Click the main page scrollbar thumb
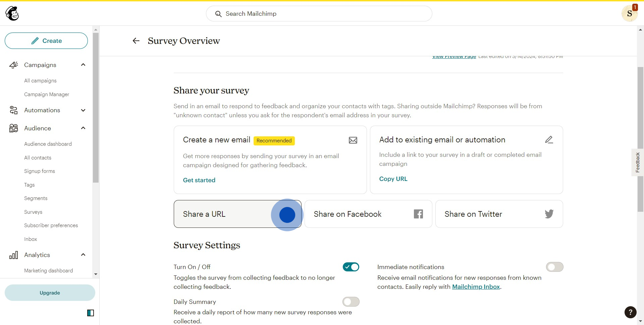The width and height of the screenshot is (644, 325). click(x=640, y=139)
